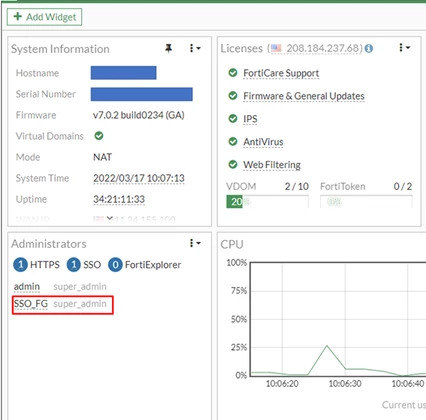Click the redacted Serial Number value

(x=142, y=94)
